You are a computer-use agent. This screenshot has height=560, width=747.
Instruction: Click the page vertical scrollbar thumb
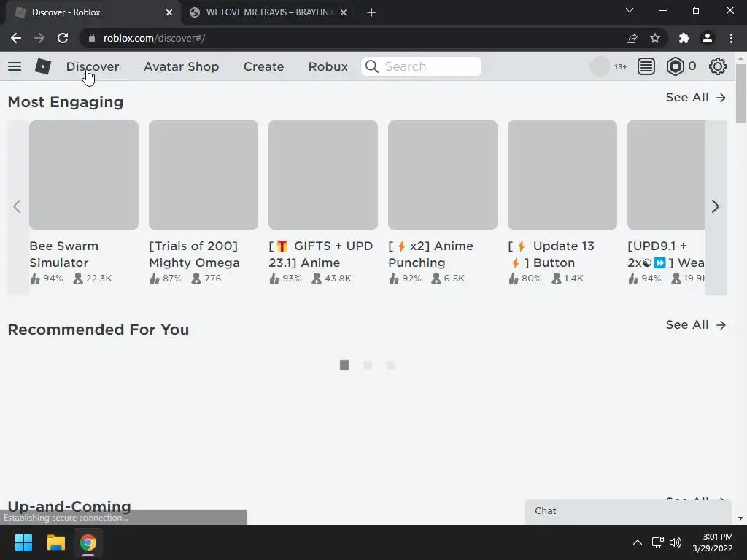click(740, 93)
